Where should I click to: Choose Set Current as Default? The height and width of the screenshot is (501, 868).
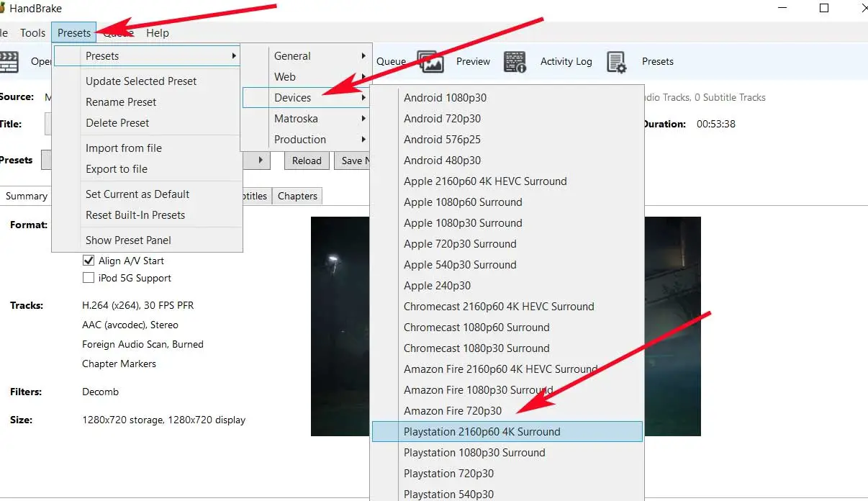click(147, 194)
